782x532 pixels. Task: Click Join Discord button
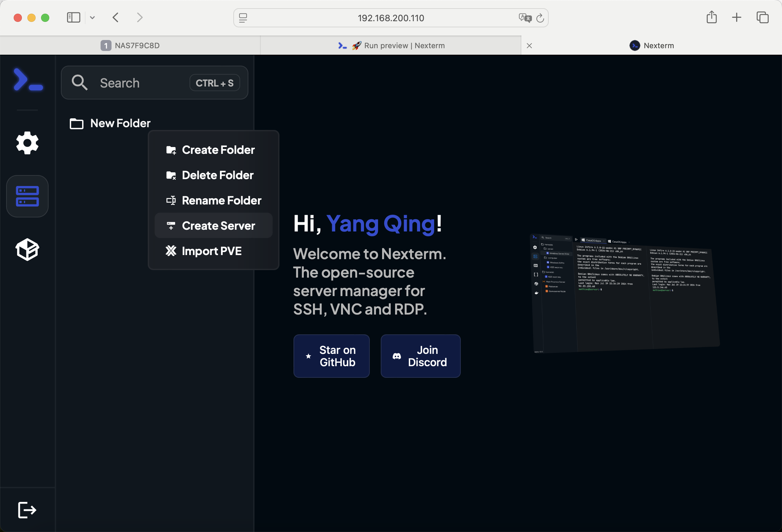(x=420, y=356)
